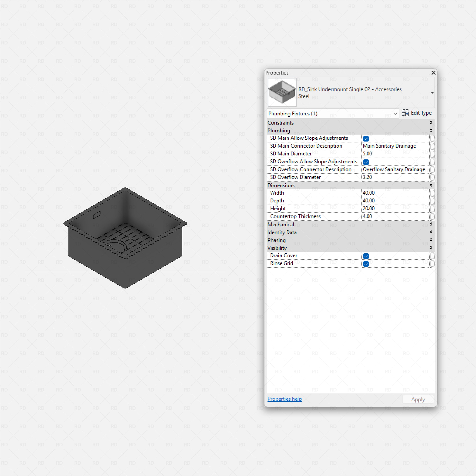Close the Properties panel

433,73
